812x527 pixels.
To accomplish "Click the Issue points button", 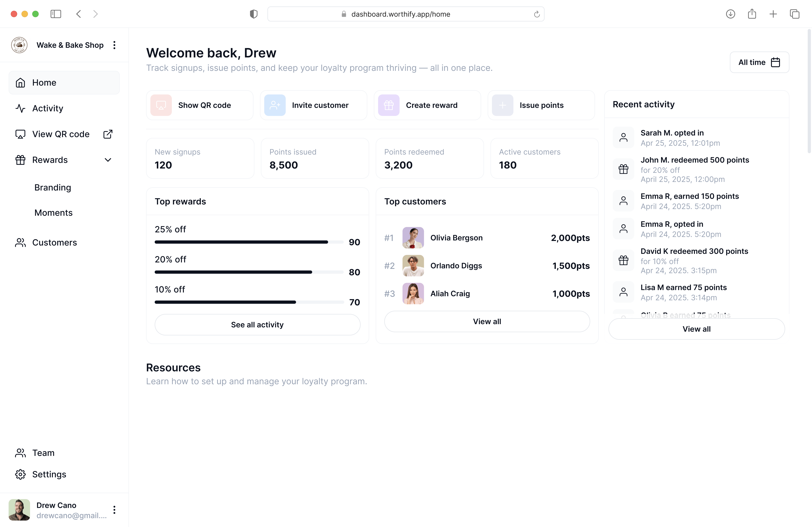I will [x=541, y=105].
